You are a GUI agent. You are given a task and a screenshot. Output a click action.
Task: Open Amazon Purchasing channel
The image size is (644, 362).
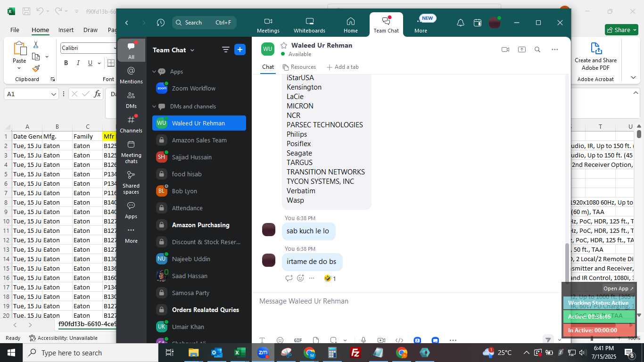coord(199,225)
